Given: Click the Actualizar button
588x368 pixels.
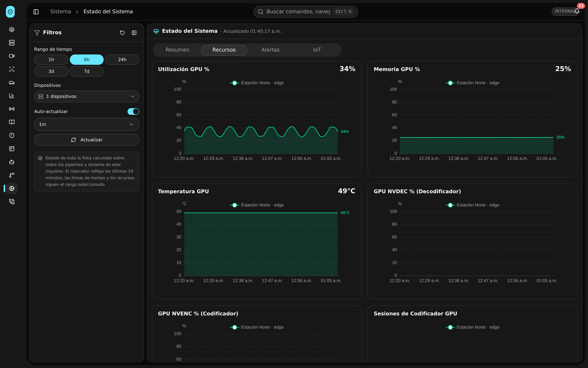Looking at the screenshot, I should (x=87, y=140).
